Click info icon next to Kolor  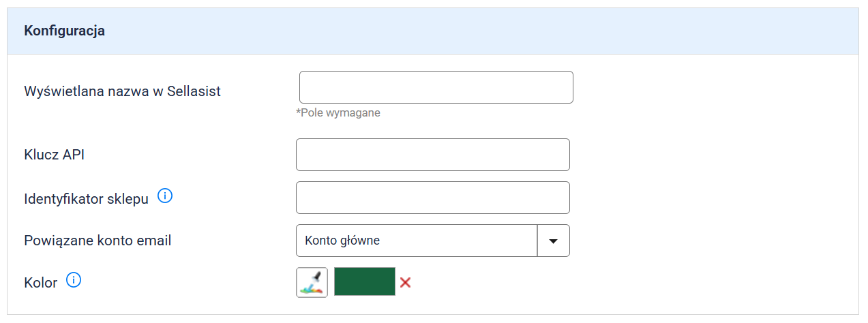(74, 279)
